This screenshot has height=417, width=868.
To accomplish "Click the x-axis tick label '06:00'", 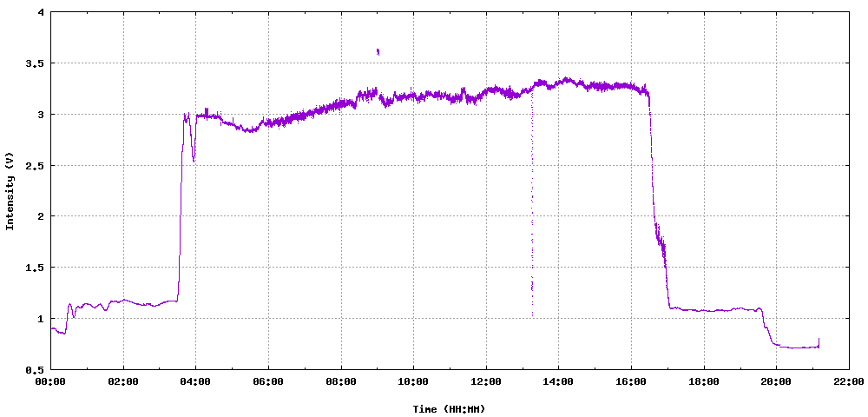I will click(x=268, y=381).
